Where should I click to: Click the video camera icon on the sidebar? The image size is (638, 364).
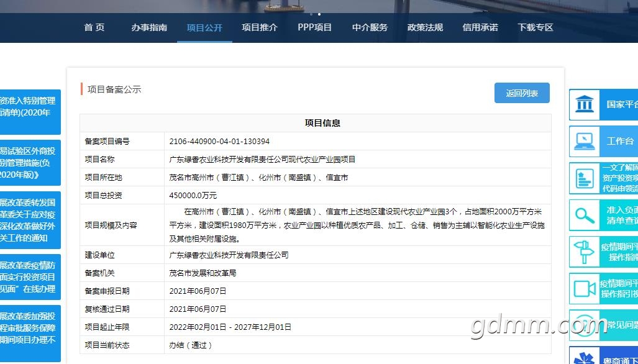tap(585, 288)
